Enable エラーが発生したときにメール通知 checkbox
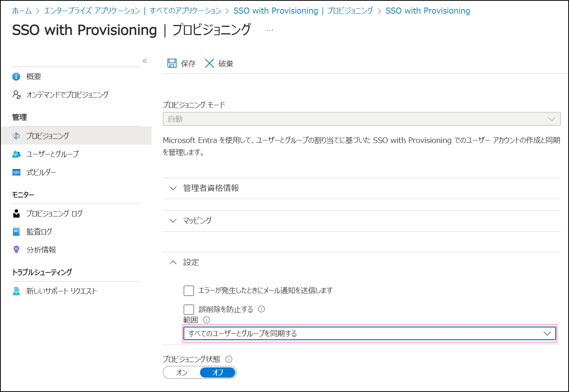Screen dimensions: 569x392 tap(189, 291)
